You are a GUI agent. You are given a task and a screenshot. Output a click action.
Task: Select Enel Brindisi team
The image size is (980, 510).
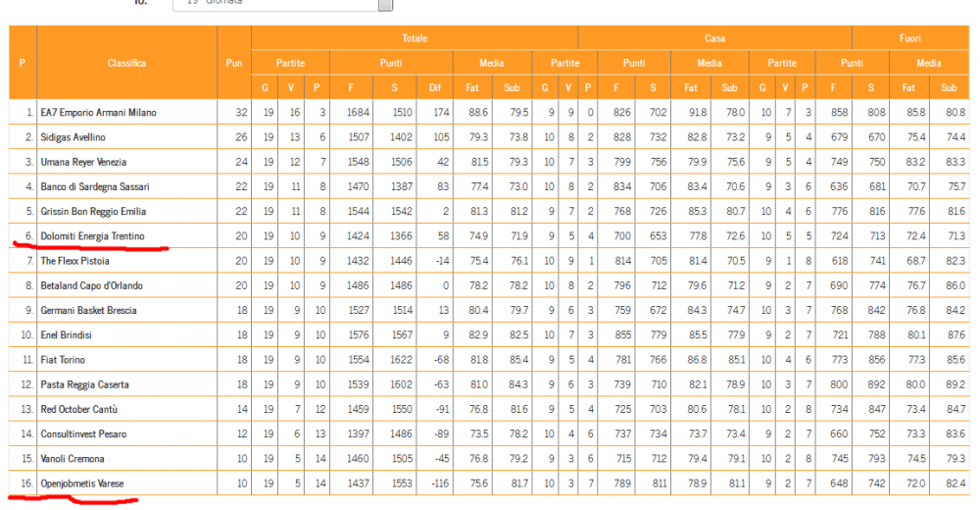(x=67, y=334)
